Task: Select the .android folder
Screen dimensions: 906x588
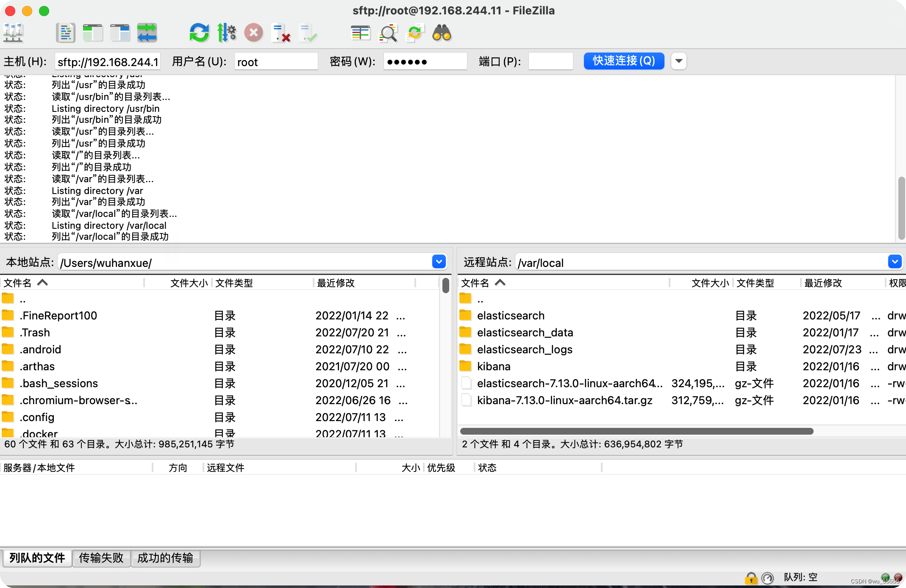Action: pos(220,349)
